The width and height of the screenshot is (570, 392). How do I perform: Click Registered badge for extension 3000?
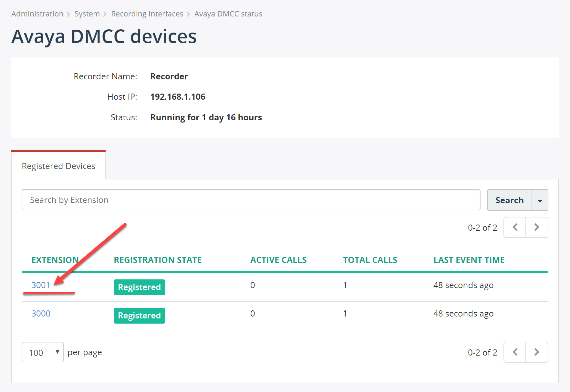coord(140,316)
